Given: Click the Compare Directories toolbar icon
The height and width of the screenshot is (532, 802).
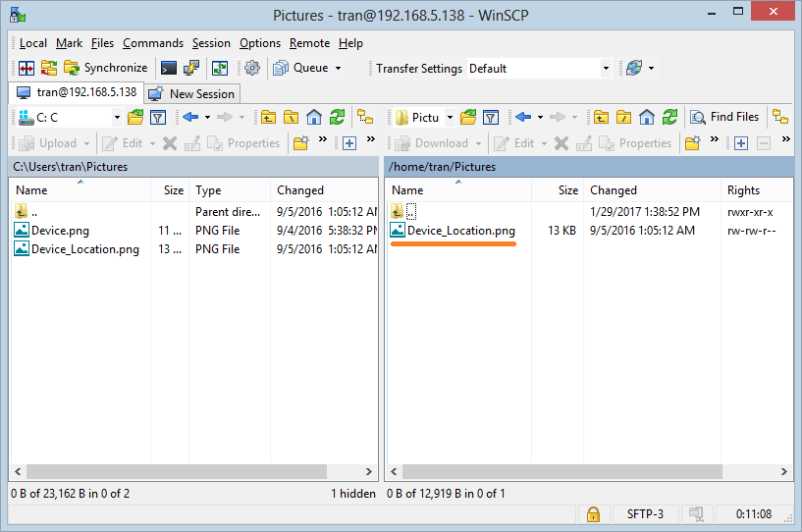Looking at the screenshot, I should pyautogui.click(x=27, y=68).
